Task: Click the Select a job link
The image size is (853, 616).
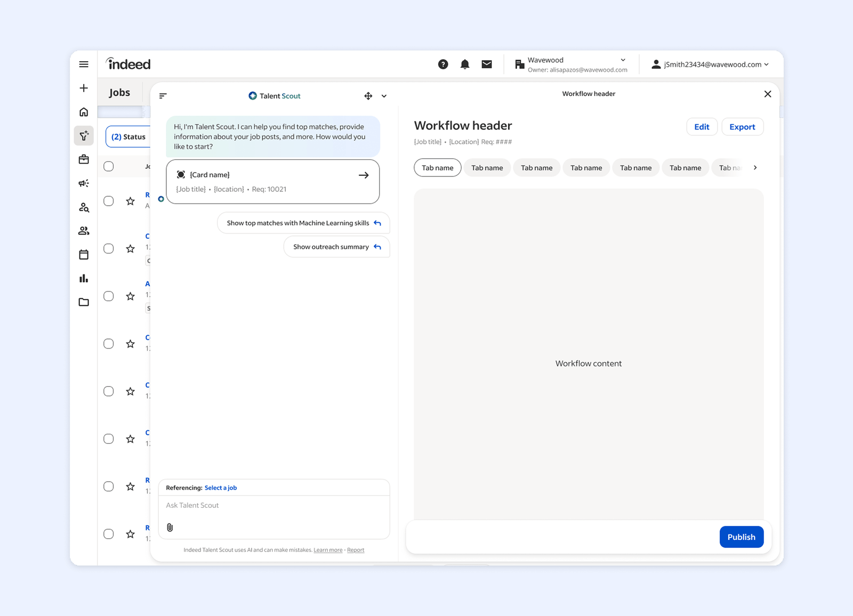Action: click(221, 487)
